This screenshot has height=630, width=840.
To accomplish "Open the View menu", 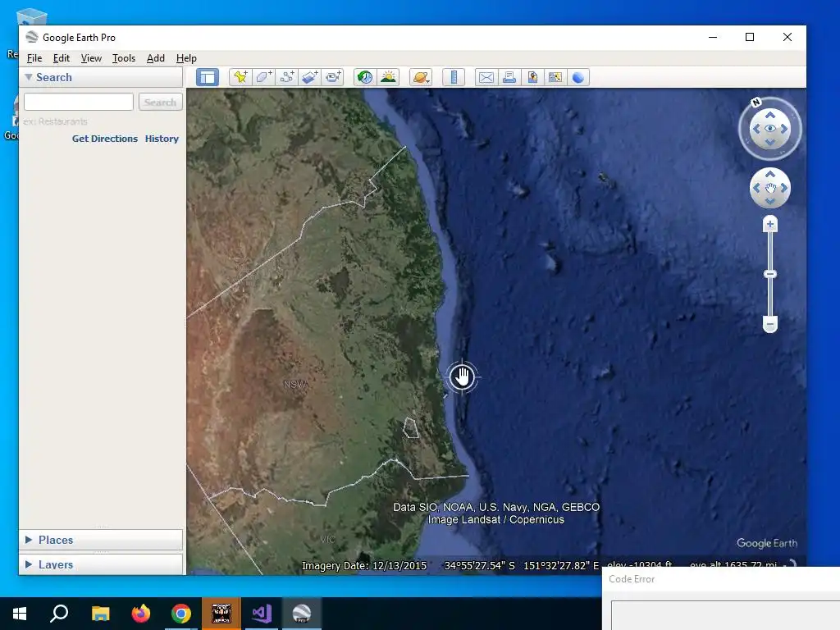I will click(x=91, y=58).
